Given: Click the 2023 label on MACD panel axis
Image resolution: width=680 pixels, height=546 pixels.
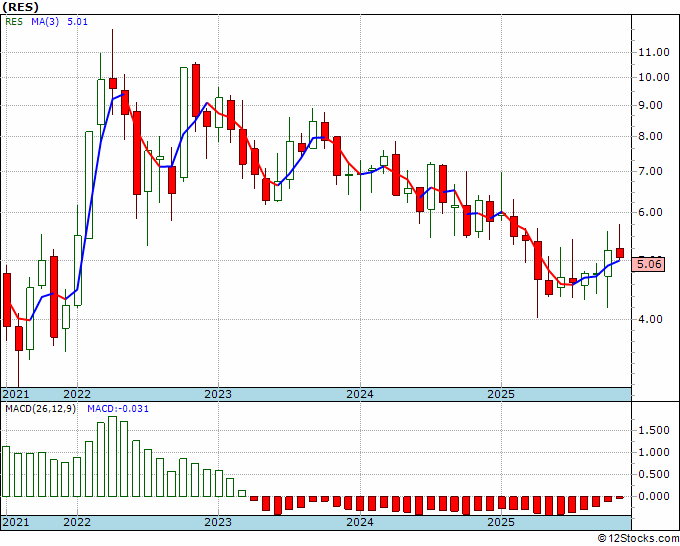Looking at the screenshot, I should (x=218, y=522).
